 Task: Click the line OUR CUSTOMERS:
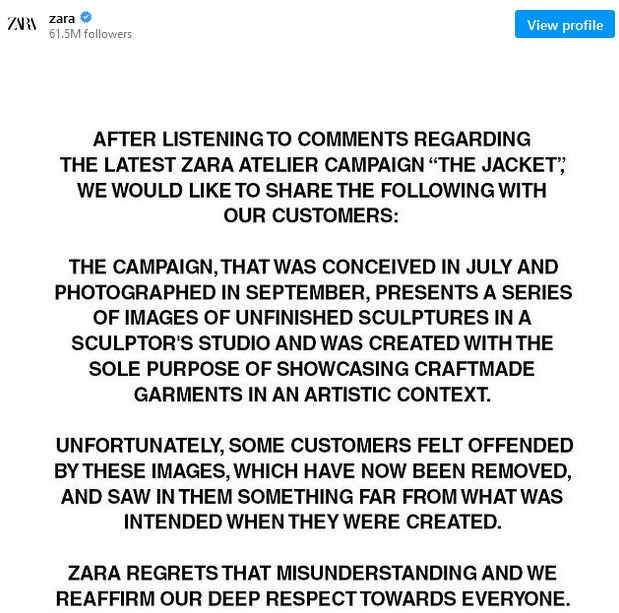click(x=311, y=216)
